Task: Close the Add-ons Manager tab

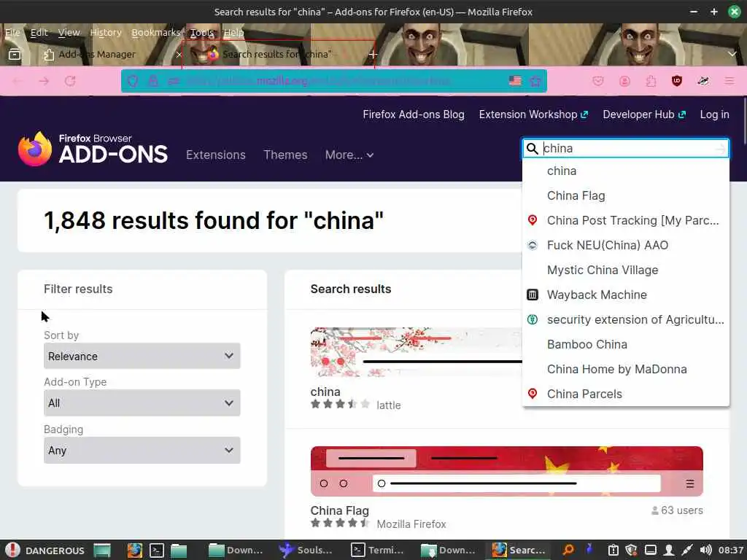Action: pyautogui.click(x=179, y=54)
